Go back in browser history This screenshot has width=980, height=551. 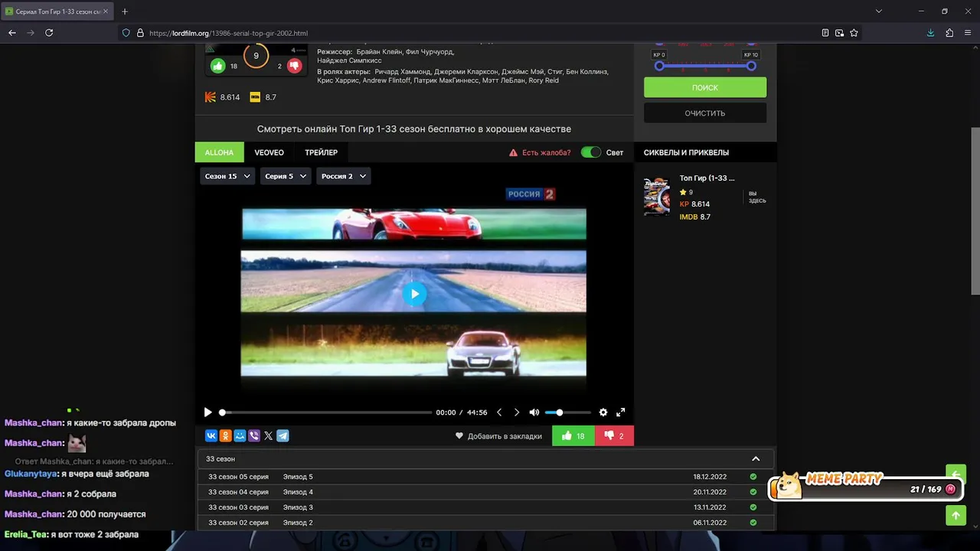coord(12,33)
